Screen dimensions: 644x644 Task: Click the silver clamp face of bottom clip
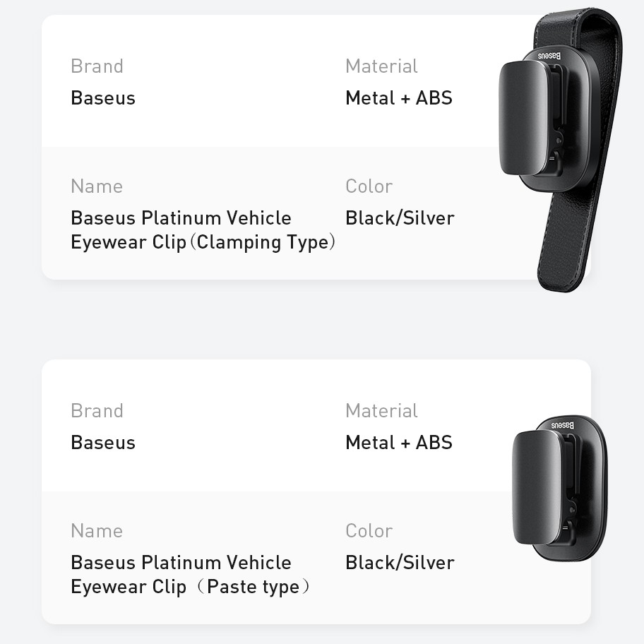537,487
